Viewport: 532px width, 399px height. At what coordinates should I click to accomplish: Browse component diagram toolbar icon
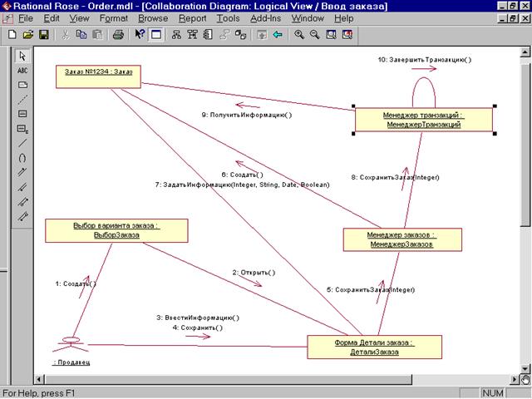[209, 35]
